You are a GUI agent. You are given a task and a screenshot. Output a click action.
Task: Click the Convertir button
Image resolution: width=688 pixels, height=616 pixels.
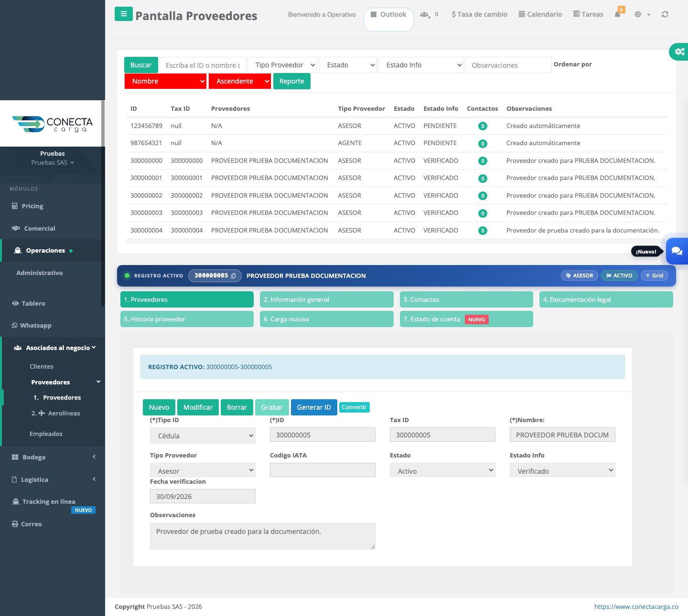coord(354,407)
